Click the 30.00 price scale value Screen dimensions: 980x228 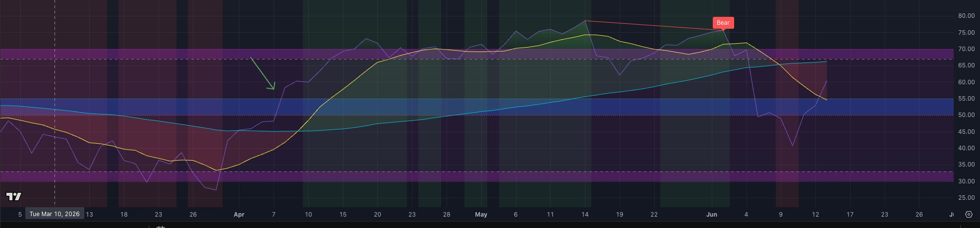[x=966, y=181]
